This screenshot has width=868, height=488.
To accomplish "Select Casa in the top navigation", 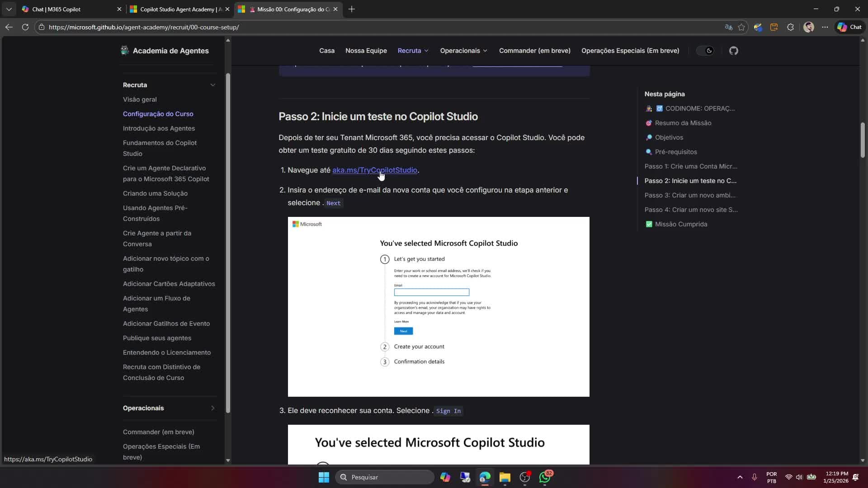I will pyautogui.click(x=327, y=51).
